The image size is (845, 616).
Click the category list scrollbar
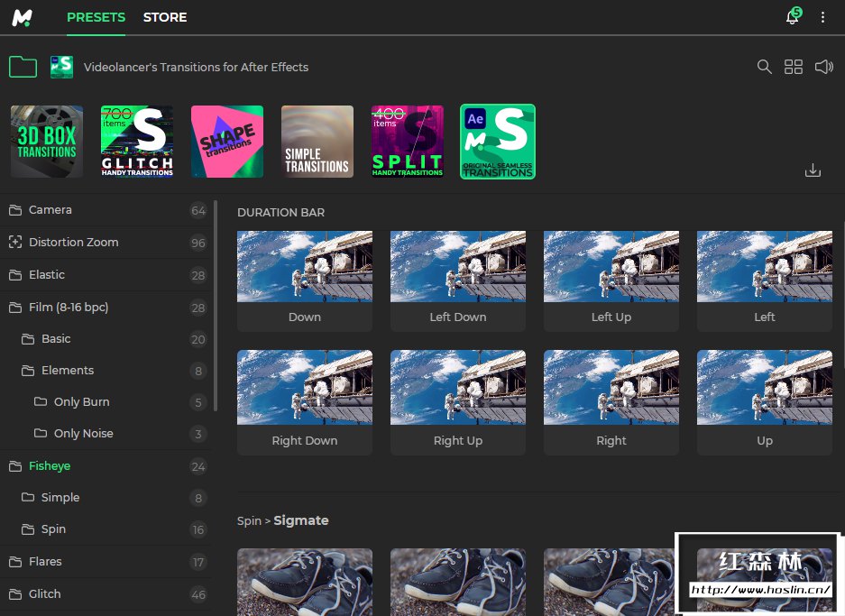216,307
